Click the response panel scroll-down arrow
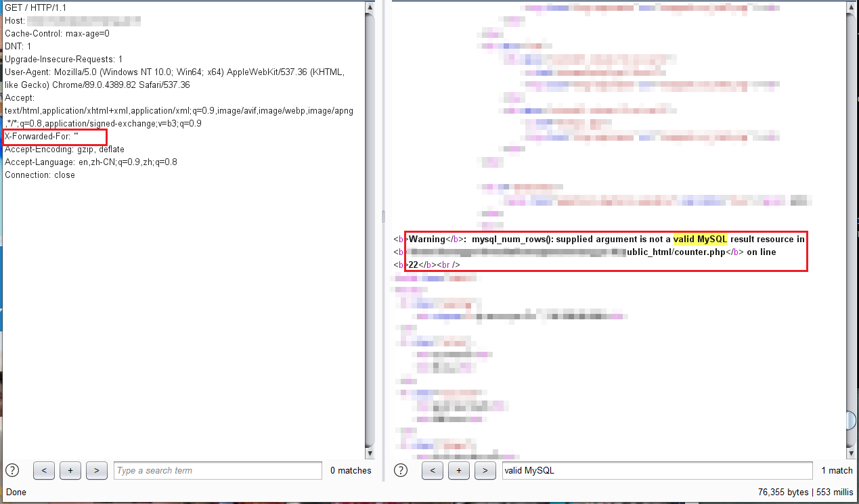This screenshot has width=859, height=504. (852, 452)
